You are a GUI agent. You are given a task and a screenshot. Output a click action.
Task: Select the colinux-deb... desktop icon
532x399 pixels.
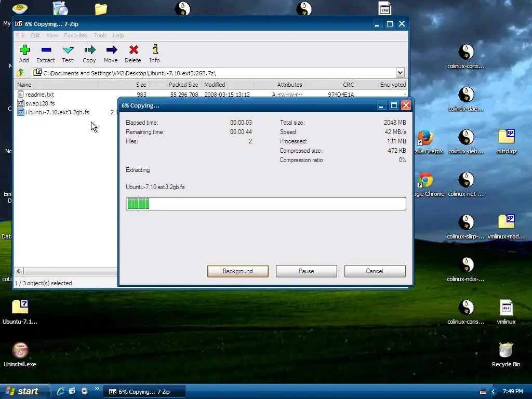click(466, 141)
